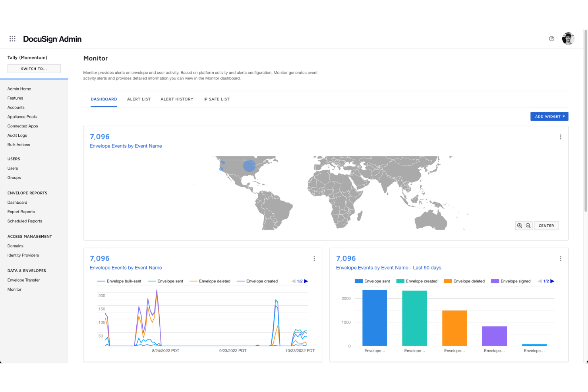Open the DocuSign apps waffle grid icon
This screenshot has height=392, width=588.
(x=12, y=39)
